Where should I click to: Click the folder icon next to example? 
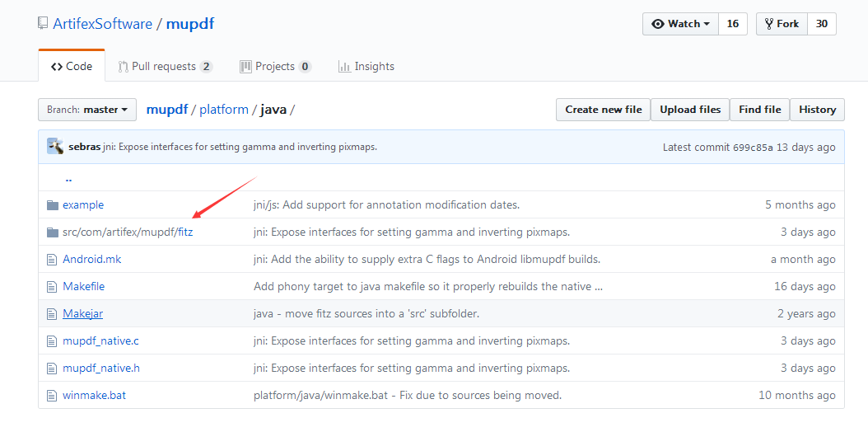click(53, 205)
